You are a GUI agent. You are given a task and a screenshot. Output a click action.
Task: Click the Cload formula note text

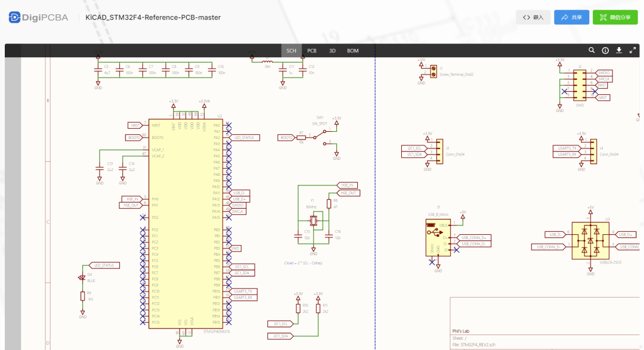[x=303, y=263]
